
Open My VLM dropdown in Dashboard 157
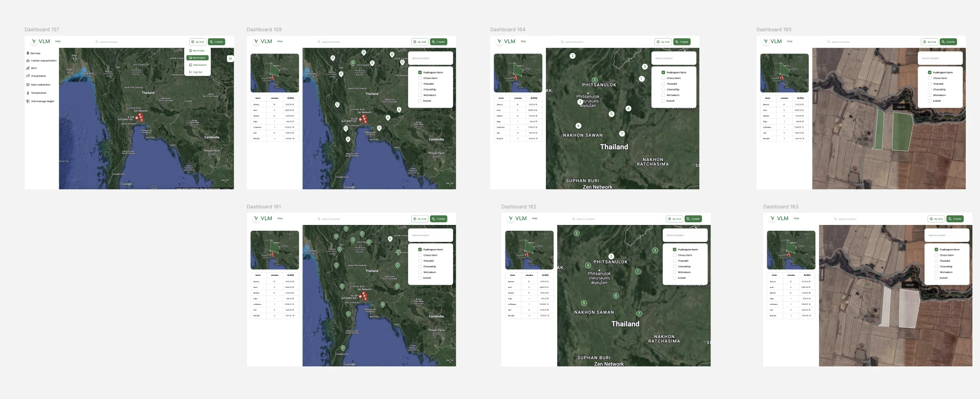[x=198, y=42]
